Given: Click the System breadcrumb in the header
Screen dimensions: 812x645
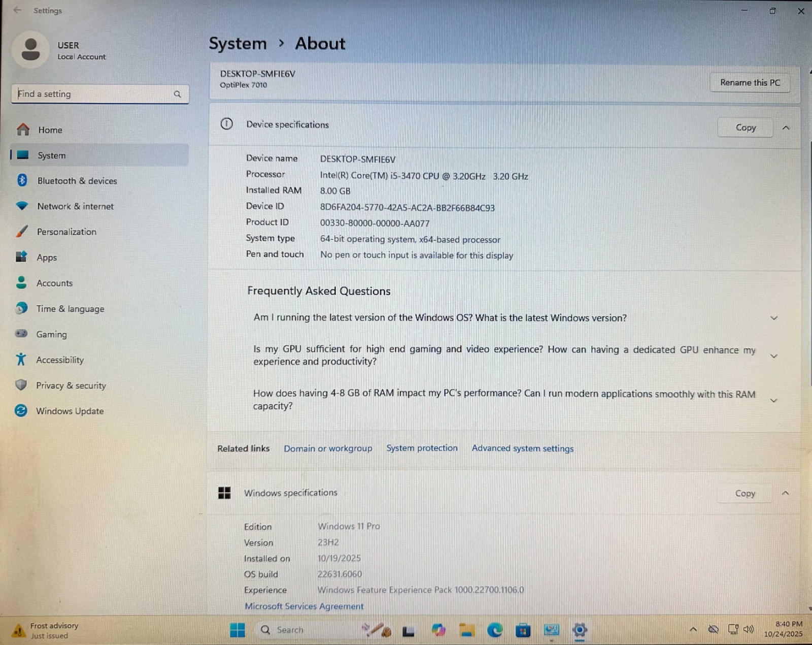Looking at the screenshot, I should [238, 44].
